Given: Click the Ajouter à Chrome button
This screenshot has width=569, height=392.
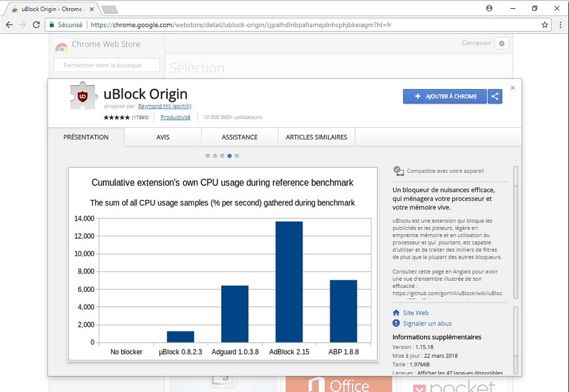Looking at the screenshot, I should click(444, 96).
